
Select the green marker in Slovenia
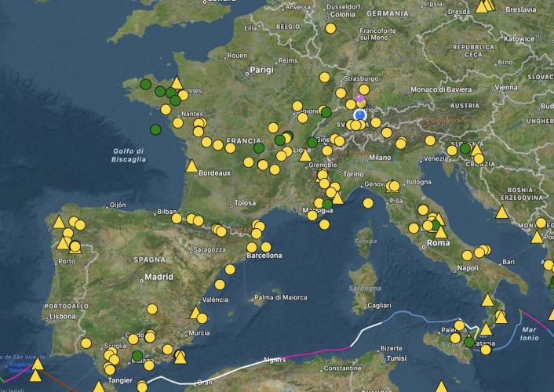pos(465,148)
